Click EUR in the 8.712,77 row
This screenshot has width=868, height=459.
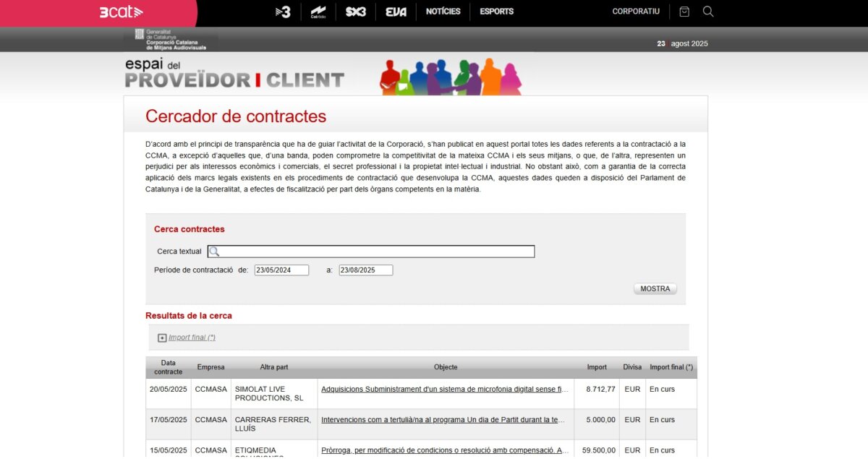click(x=632, y=390)
